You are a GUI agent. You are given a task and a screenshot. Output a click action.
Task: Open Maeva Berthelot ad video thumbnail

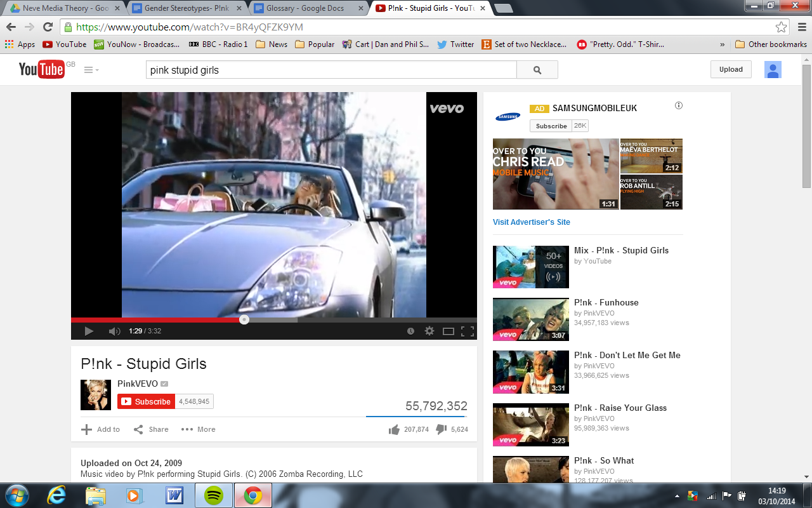pyautogui.click(x=652, y=156)
